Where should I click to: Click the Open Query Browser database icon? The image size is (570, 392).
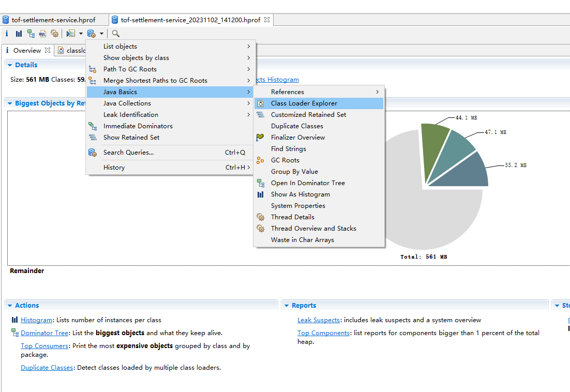92,34
